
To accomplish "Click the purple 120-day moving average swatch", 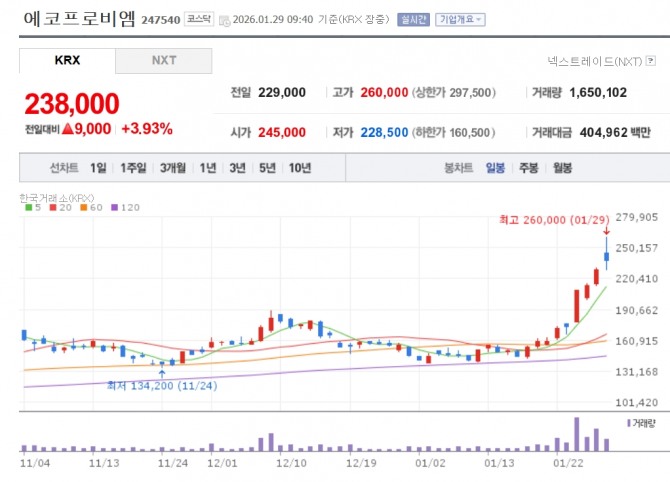I will [114, 208].
